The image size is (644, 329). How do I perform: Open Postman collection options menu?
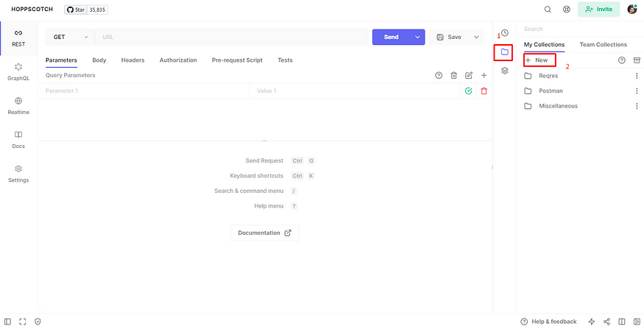coord(637,91)
